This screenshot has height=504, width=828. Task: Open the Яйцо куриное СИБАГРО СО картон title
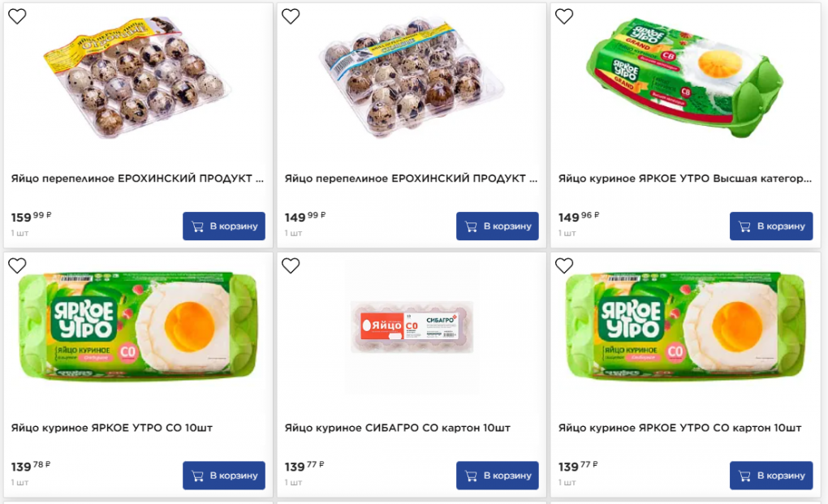(398, 428)
